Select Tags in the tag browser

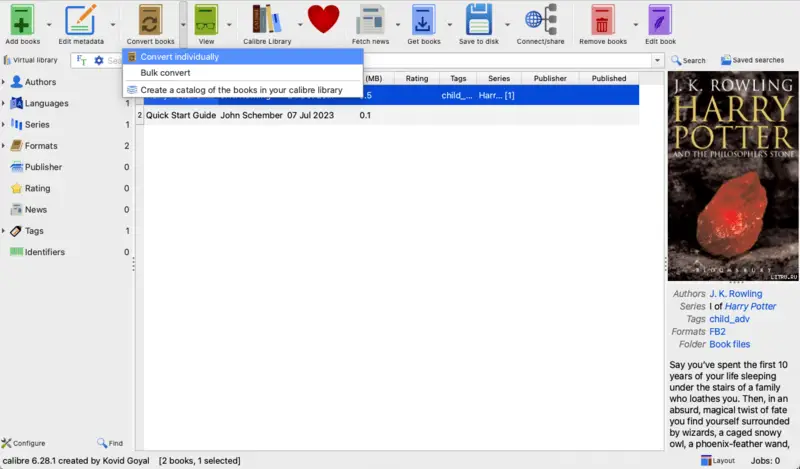click(x=34, y=231)
